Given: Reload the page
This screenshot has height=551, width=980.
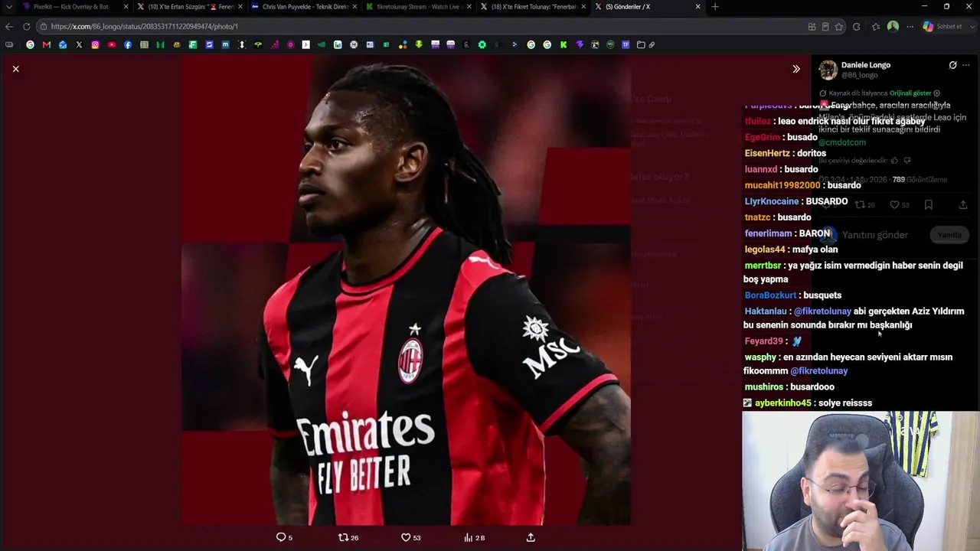Looking at the screenshot, I should pos(26,27).
